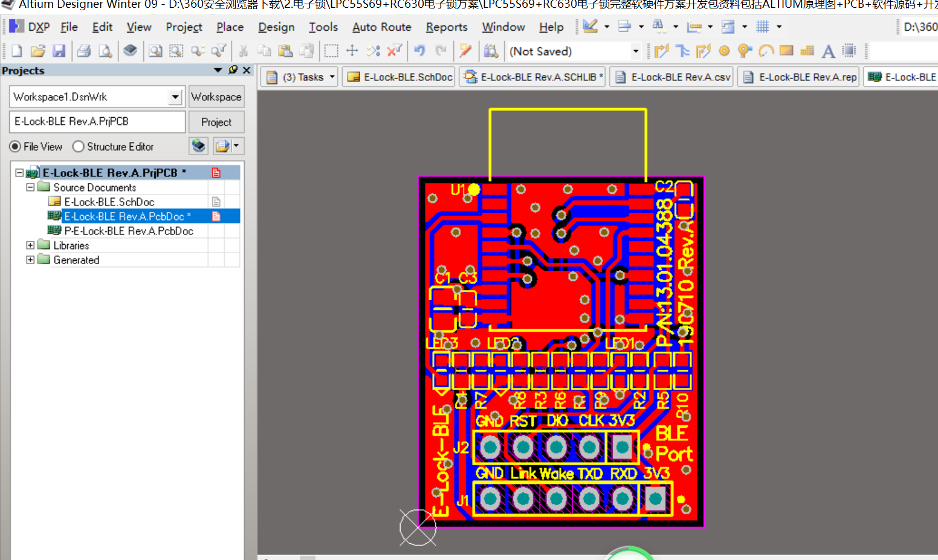
Task: Click the Project button
Action: click(216, 122)
